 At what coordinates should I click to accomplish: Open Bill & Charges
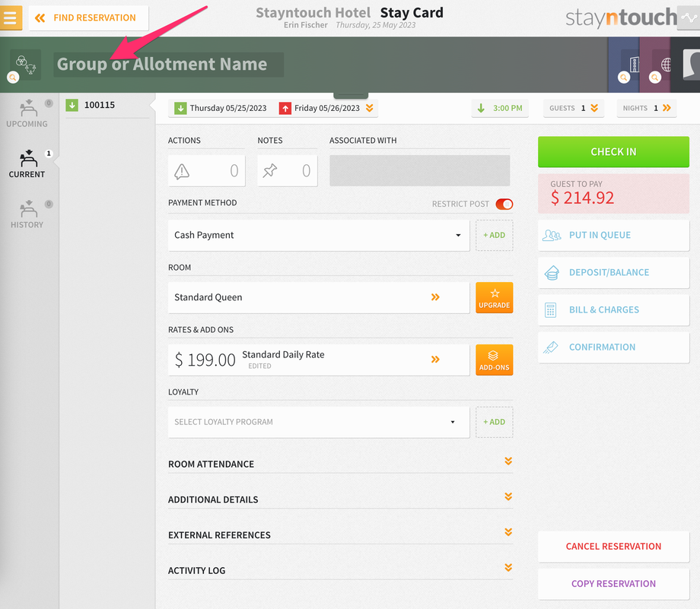coord(613,309)
